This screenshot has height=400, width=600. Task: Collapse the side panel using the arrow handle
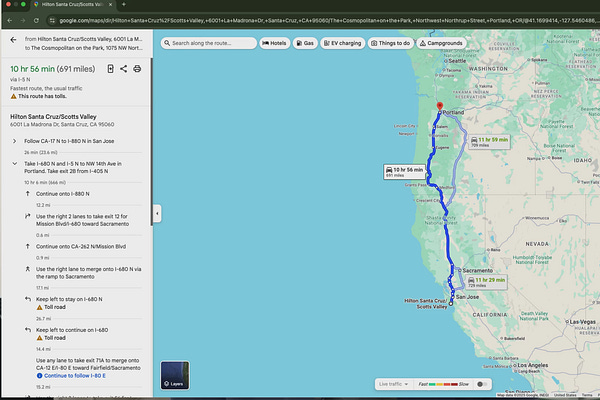tap(157, 214)
